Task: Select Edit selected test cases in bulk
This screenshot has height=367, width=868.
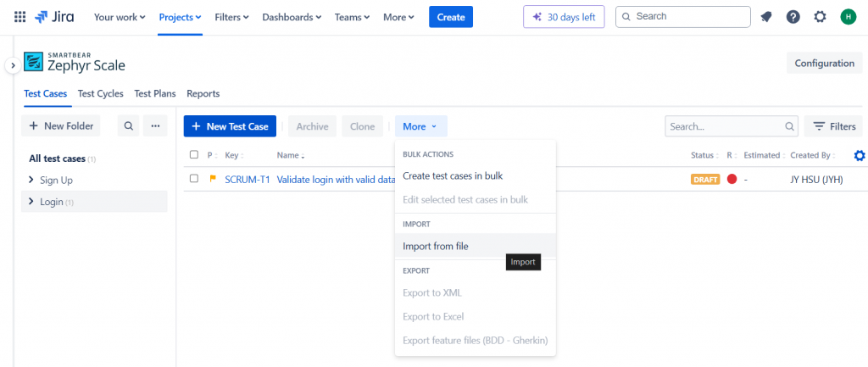Action: 475,200
